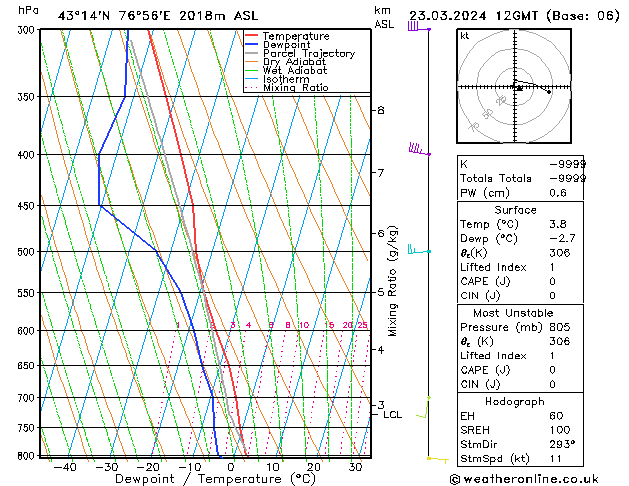Click the storm motion triangle marker in hodograph
Image resolution: width=629 pixels, height=486 pixels.
(519, 88)
